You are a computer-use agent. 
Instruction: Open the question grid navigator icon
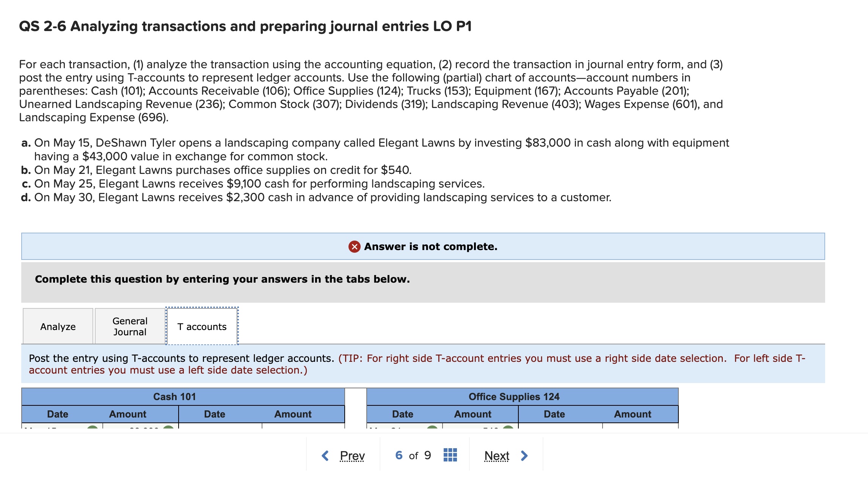(x=450, y=455)
